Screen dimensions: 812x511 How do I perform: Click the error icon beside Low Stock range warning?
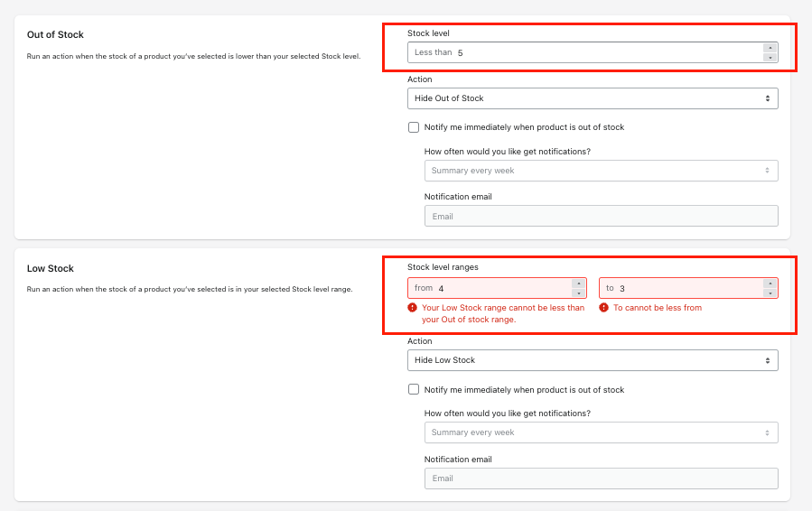[413, 308]
